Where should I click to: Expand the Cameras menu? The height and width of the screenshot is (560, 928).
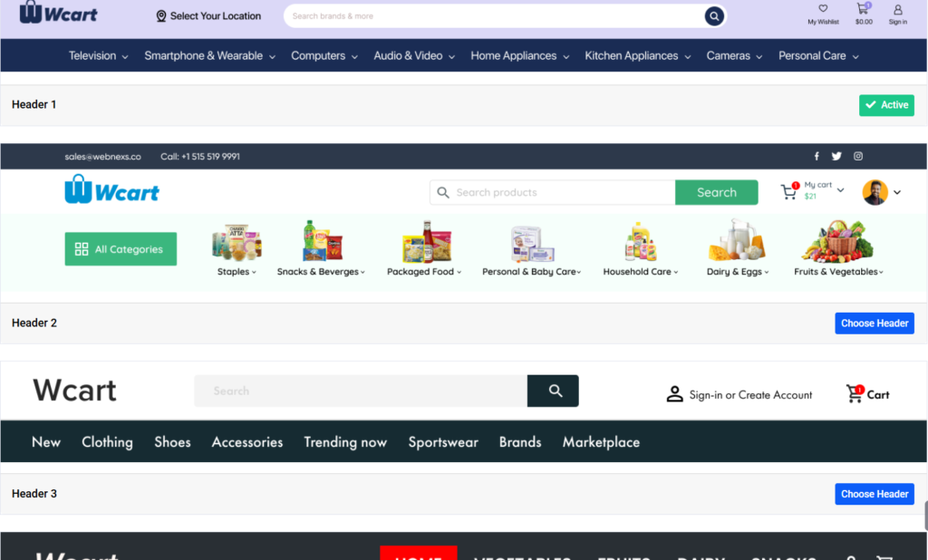[734, 55]
